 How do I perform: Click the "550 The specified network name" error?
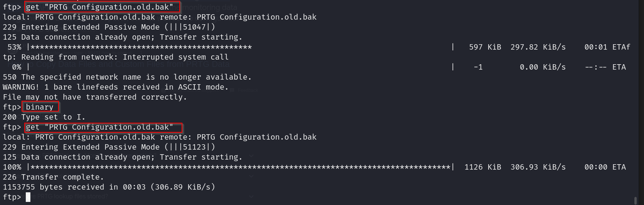[x=127, y=77]
